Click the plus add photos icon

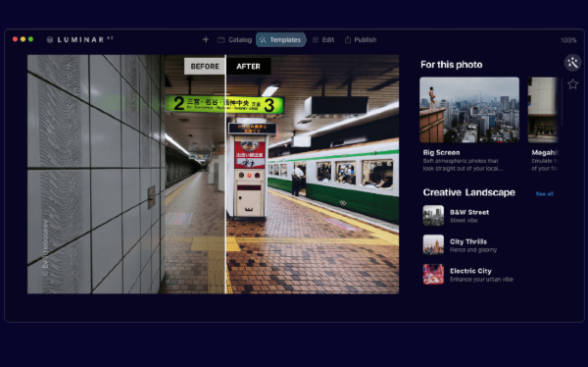click(206, 39)
